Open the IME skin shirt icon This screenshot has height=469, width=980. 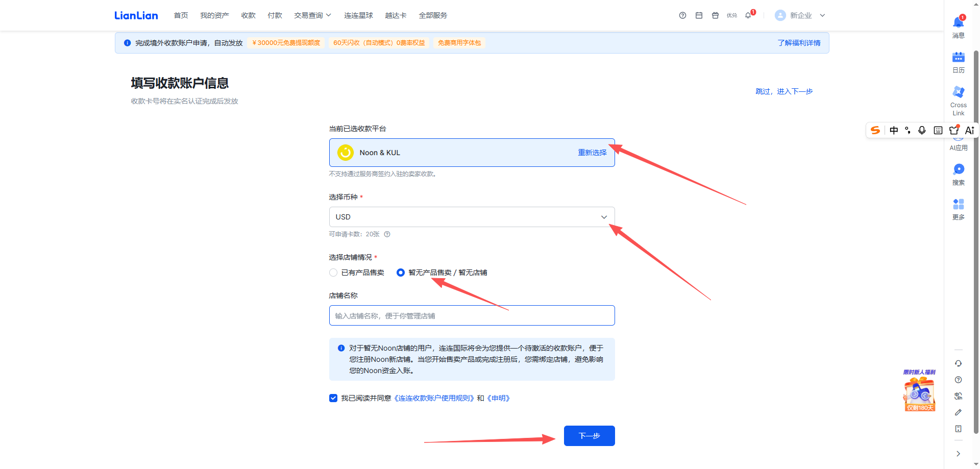point(954,130)
